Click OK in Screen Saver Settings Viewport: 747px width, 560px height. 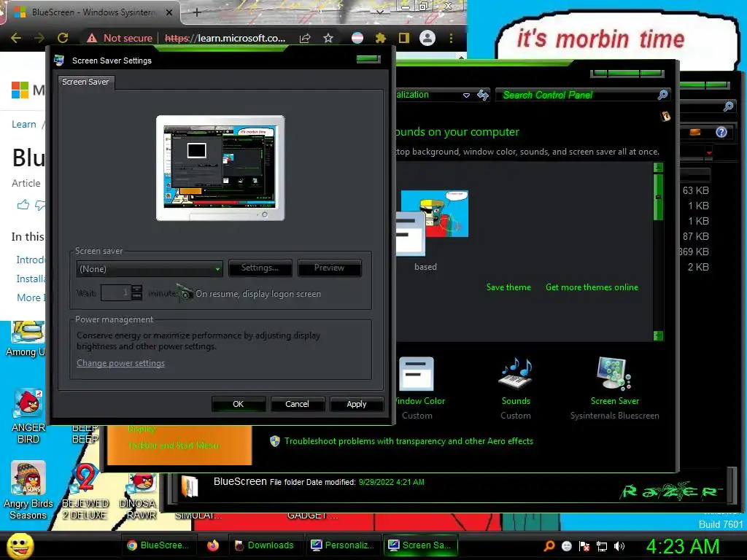[239, 404]
